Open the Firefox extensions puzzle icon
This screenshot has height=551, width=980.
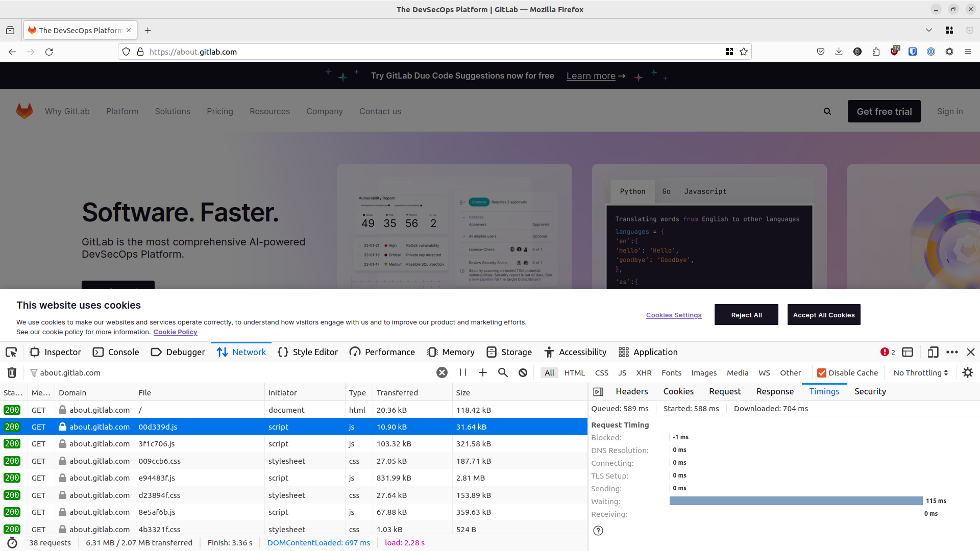[x=876, y=52]
